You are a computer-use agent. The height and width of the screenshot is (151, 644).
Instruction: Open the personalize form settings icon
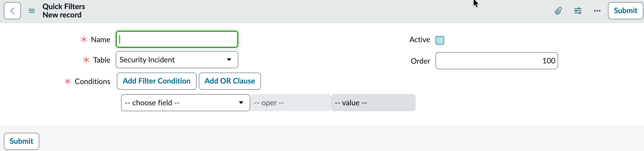(578, 11)
